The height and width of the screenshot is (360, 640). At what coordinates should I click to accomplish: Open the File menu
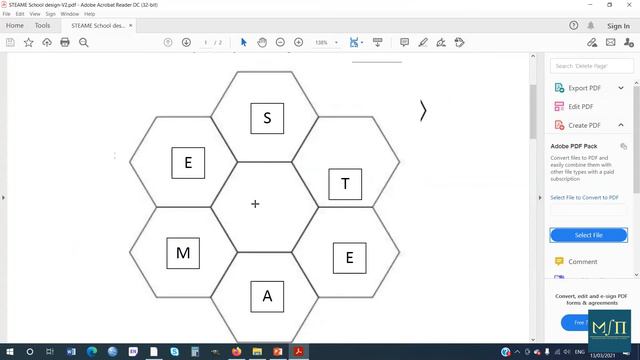click(7, 14)
